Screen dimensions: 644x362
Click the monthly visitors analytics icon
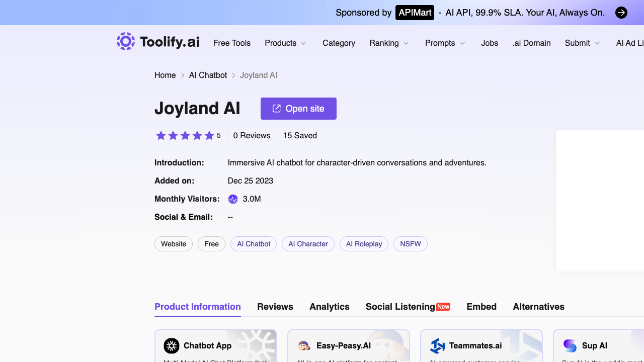coord(233,199)
